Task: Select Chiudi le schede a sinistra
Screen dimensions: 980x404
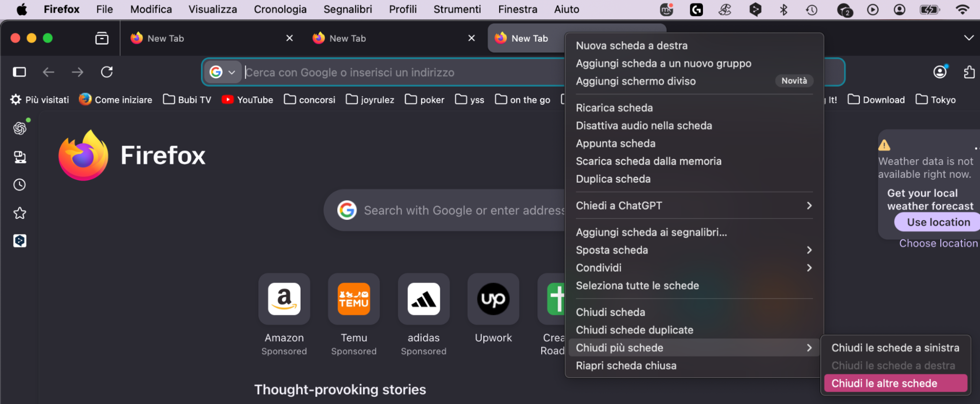Action: [x=896, y=348]
